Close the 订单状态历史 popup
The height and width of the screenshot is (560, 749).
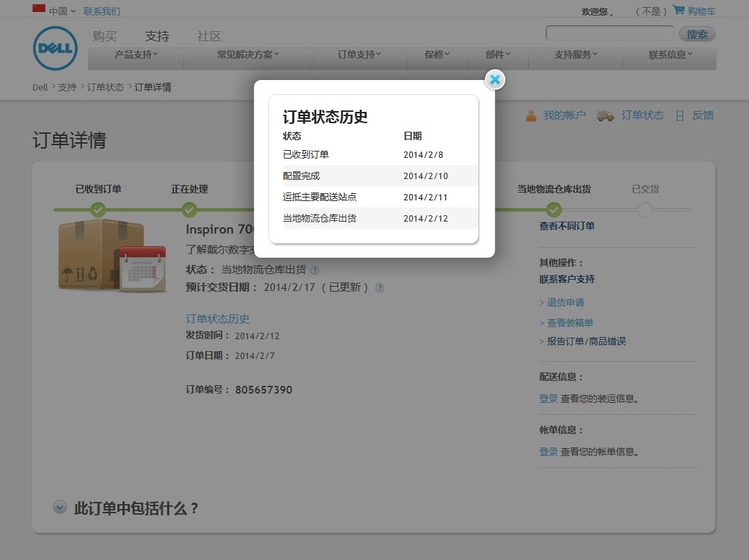[x=494, y=80]
